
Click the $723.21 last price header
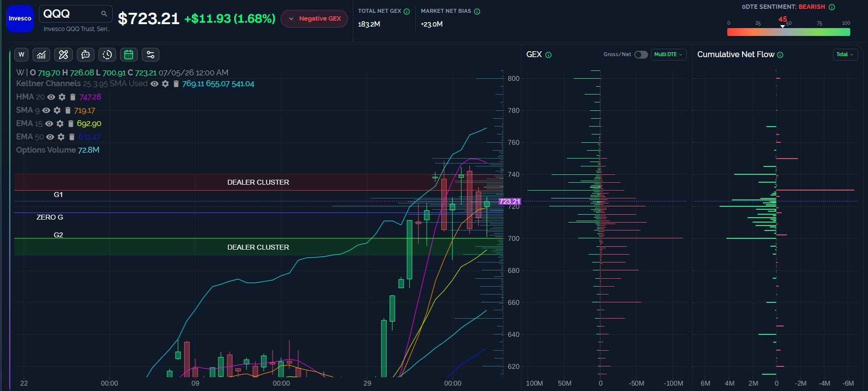click(148, 19)
